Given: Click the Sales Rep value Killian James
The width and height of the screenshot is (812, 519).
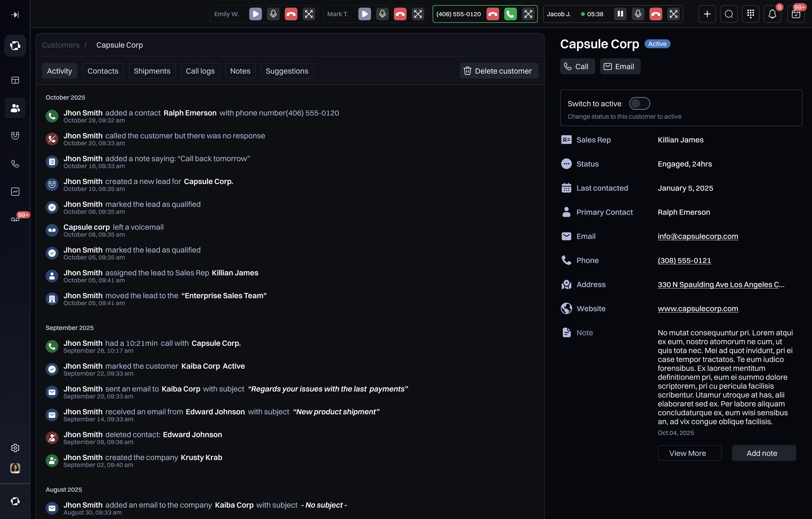Looking at the screenshot, I should pyautogui.click(x=680, y=140).
